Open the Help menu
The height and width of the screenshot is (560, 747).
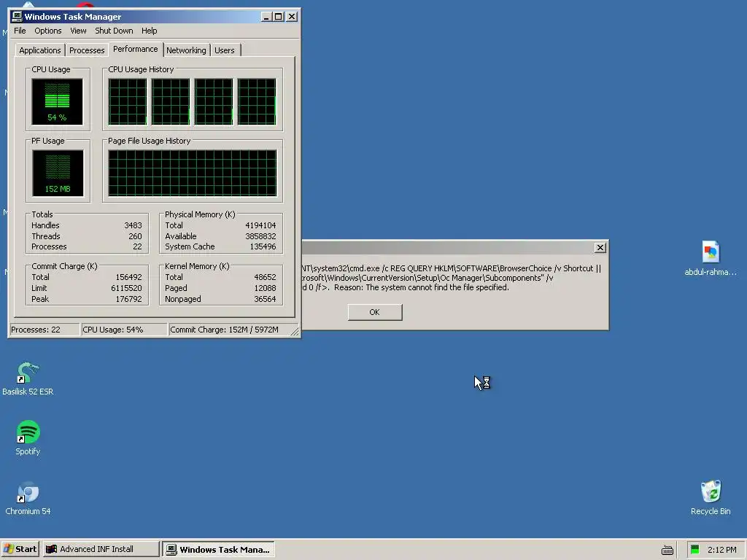149,31
